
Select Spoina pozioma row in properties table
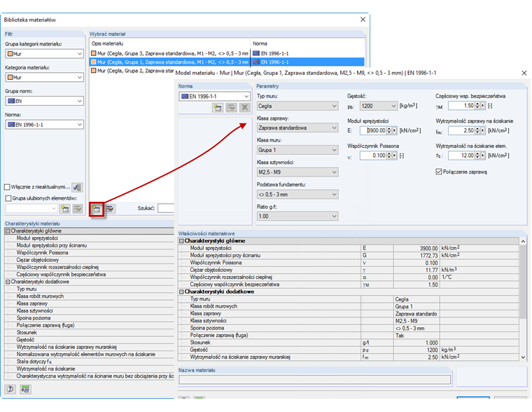(349, 328)
